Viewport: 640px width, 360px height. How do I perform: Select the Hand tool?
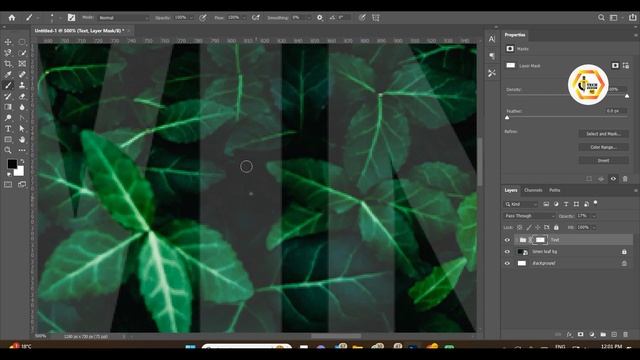[22, 139]
